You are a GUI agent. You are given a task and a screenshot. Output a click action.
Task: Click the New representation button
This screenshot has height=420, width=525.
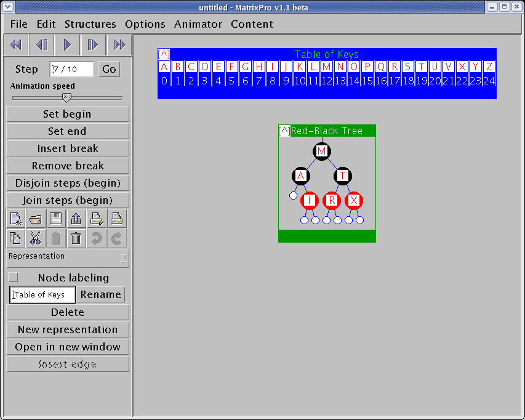click(x=68, y=330)
